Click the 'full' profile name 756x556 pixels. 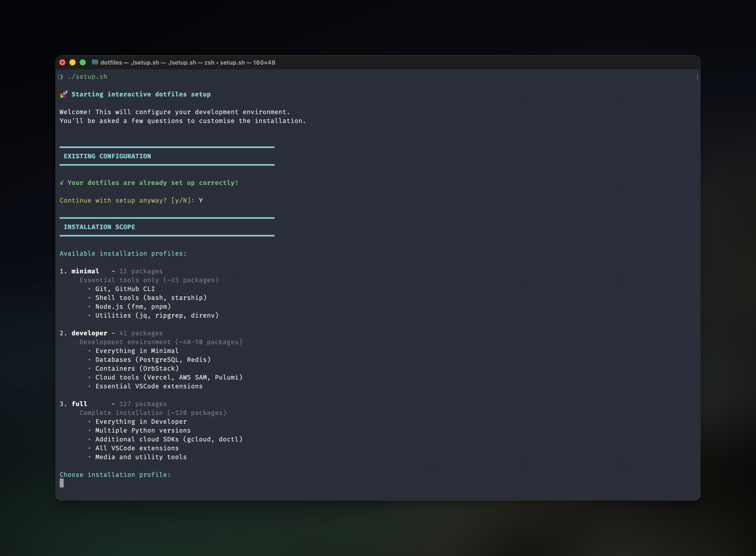click(79, 404)
